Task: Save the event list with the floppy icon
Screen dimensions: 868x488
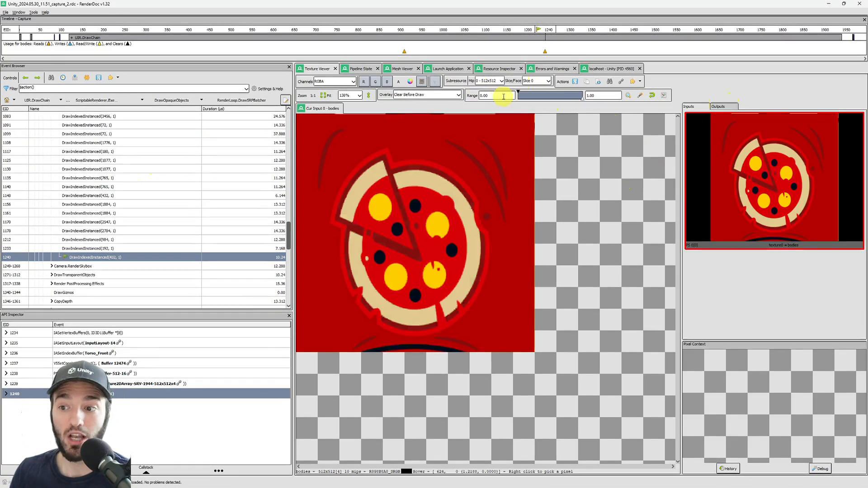Action: point(99,77)
